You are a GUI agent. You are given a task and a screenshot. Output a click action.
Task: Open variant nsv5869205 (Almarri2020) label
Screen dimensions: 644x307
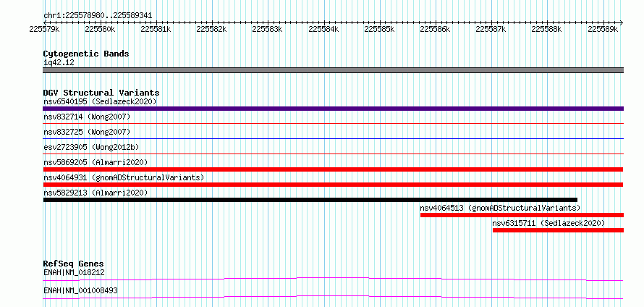pos(96,162)
